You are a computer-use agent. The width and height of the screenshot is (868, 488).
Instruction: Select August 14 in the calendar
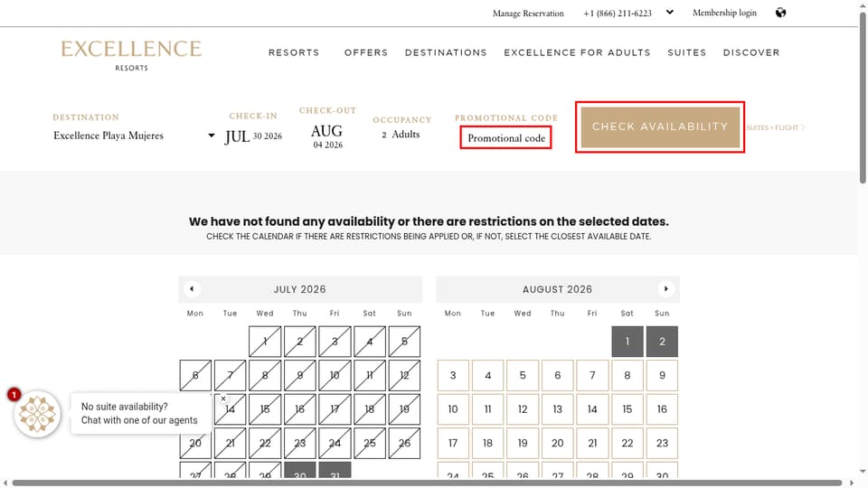tap(592, 408)
